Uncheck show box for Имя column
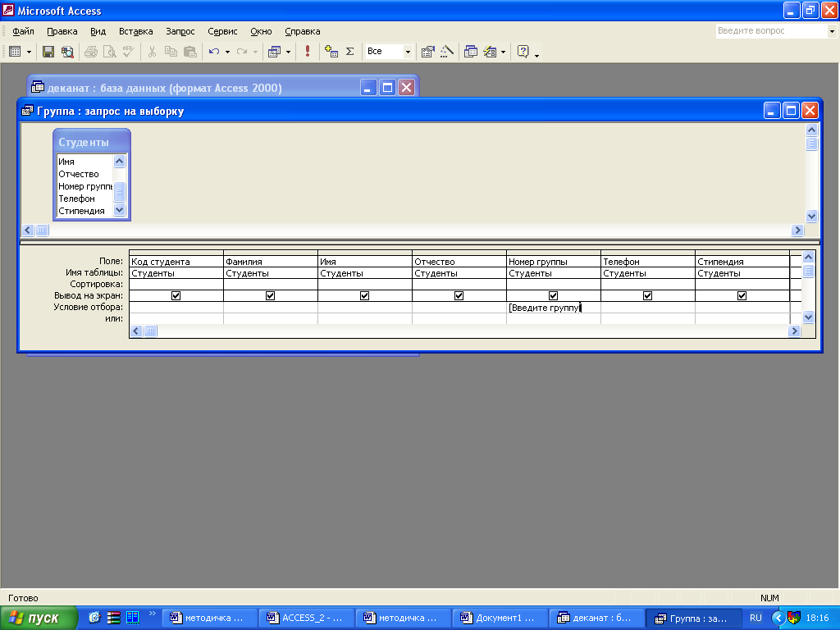This screenshot has width=840, height=630. point(364,295)
